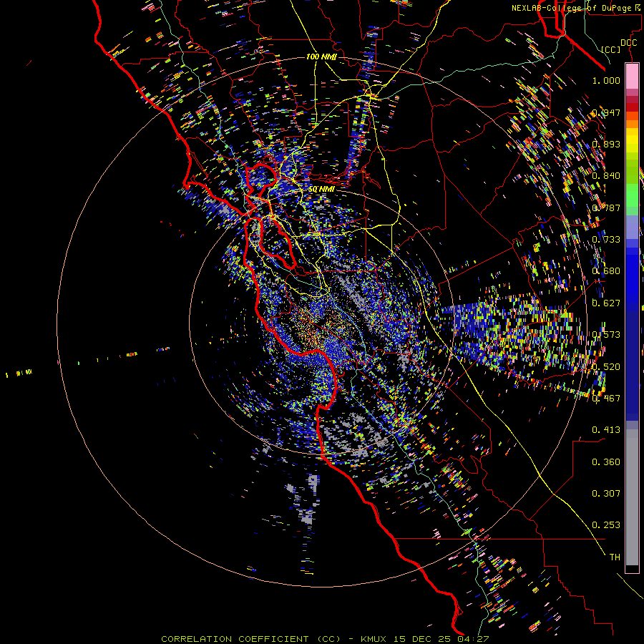644x644 pixels.
Task: Click the 0.840 value on the CC scale
Action: [x=606, y=176]
